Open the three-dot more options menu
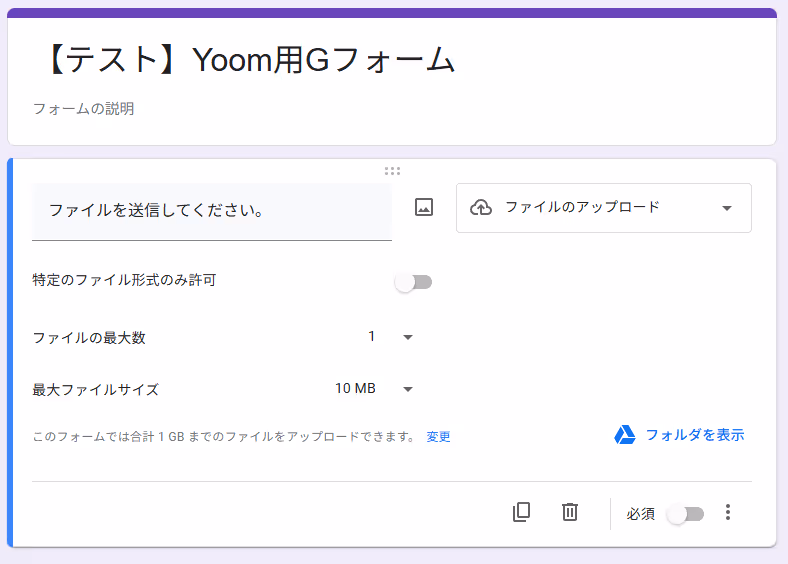The width and height of the screenshot is (788, 564). (x=728, y=512)
